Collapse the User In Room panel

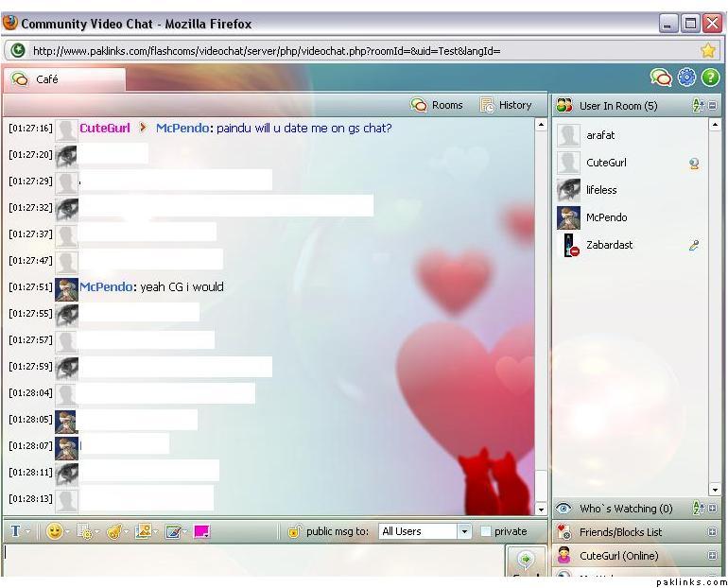712,106
